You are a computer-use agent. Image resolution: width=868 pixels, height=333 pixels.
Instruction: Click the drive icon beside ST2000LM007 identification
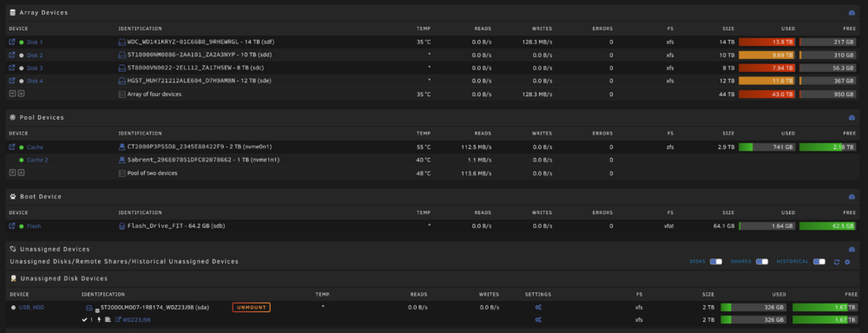tap(89, 308)
